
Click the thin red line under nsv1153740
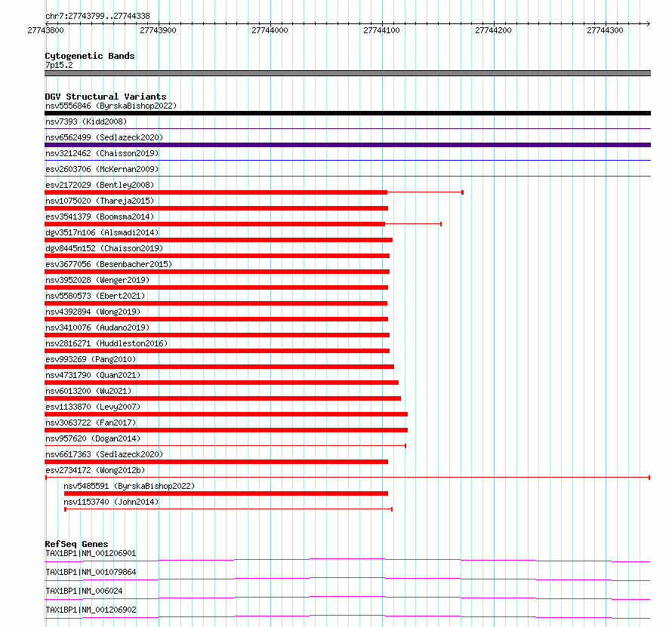point(229,509)
